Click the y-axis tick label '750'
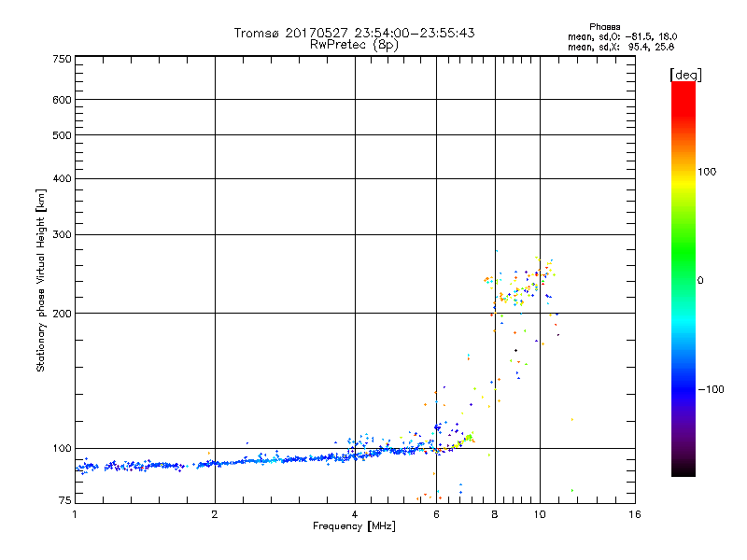The image size is (747, 560). [63, 59]
